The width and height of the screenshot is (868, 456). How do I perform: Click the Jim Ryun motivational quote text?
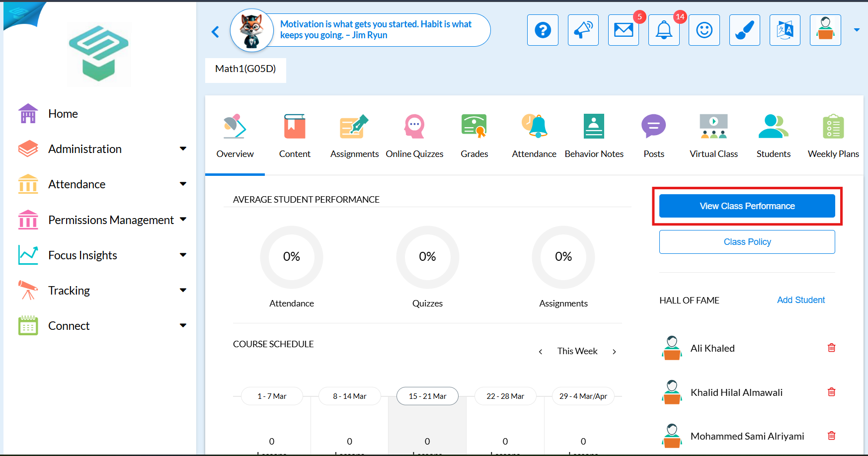coord(376,30)
